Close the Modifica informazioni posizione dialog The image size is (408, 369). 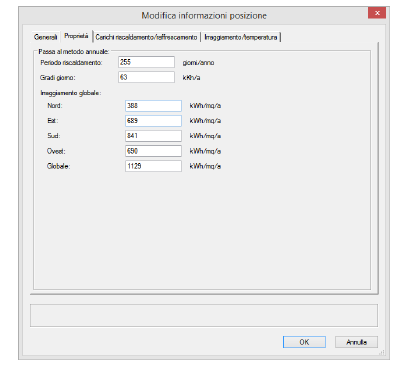pyautogui.click(x=377, y=13)
